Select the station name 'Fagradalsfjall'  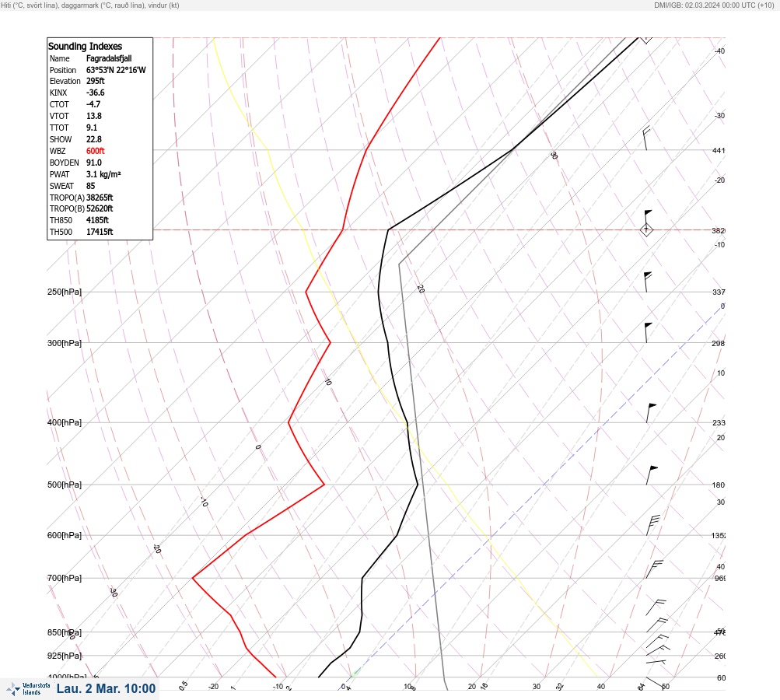coord(109,58)
